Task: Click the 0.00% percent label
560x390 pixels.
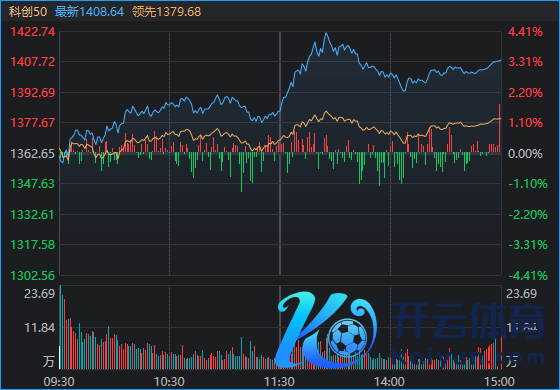Action: [x=525, y=154]
